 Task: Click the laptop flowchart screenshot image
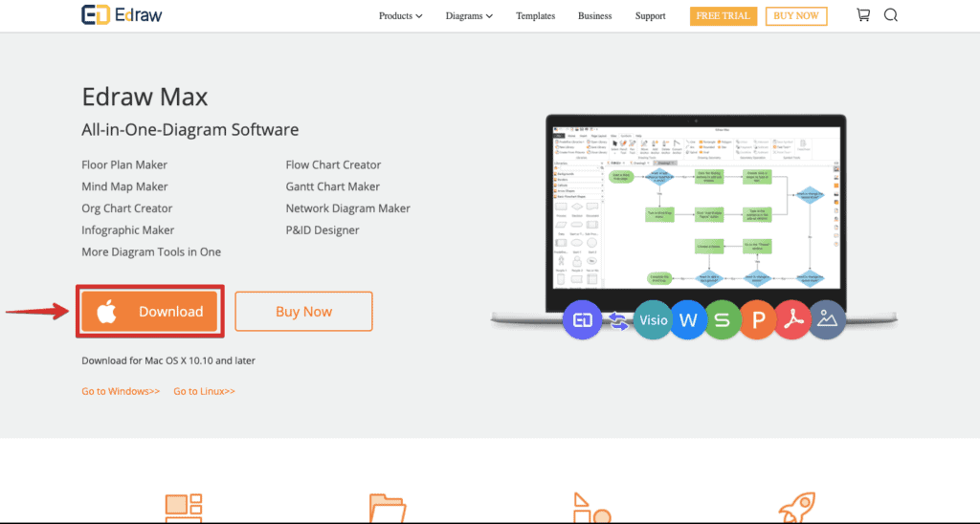point(697,207)
